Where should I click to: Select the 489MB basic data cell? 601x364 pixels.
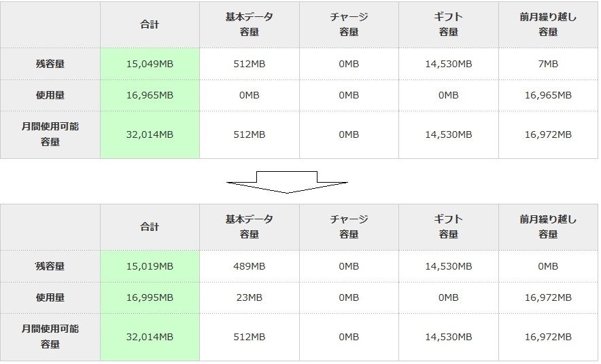point(249,266)
